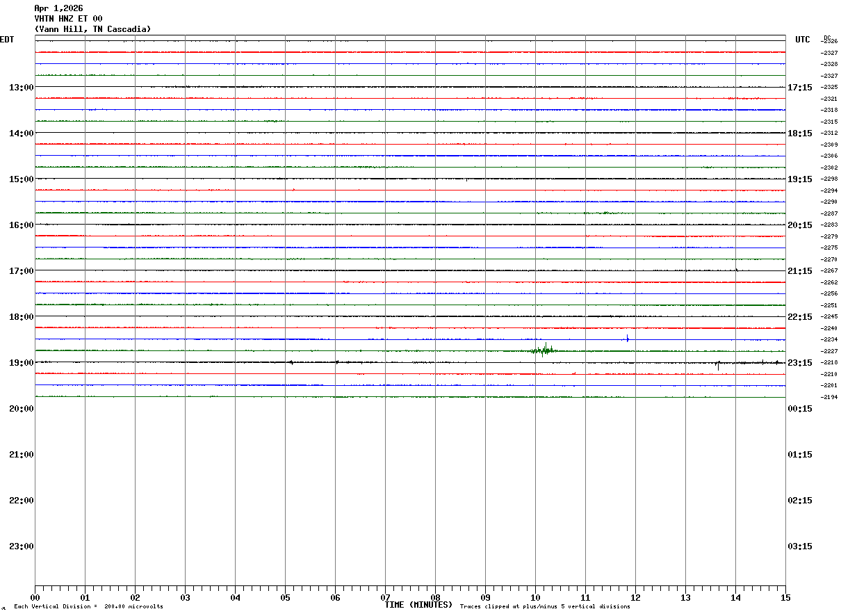Click the -2218 DC offset value
Viewport: 841px width, 616px height.
(830, 363)
